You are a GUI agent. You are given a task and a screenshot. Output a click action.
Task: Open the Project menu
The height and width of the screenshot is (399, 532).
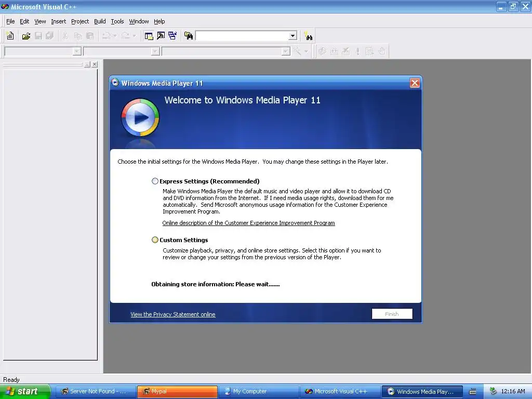[x=80, y=21]
